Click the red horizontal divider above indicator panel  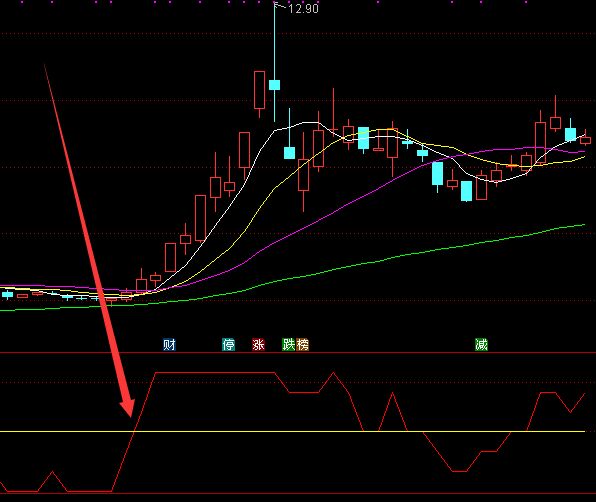[298, 353]
